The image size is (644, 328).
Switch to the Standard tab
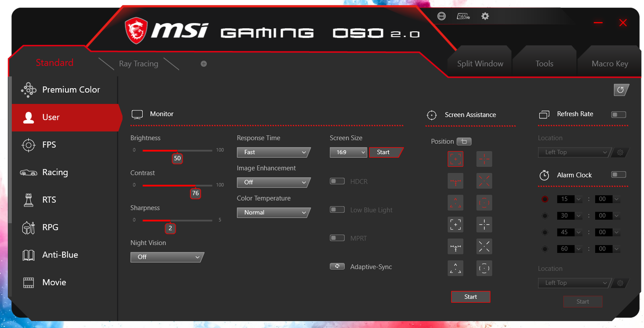(54, 63)
